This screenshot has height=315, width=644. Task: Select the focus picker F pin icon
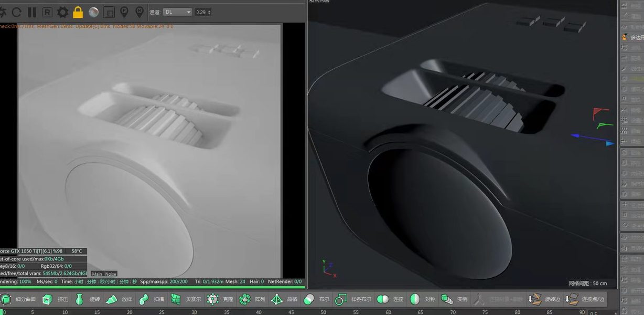[124, 12]
